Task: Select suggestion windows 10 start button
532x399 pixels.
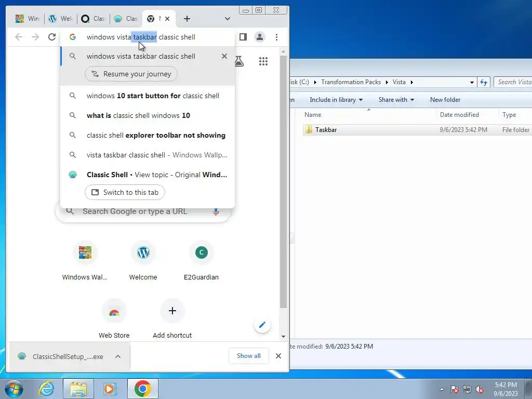Action: (148, 96)
